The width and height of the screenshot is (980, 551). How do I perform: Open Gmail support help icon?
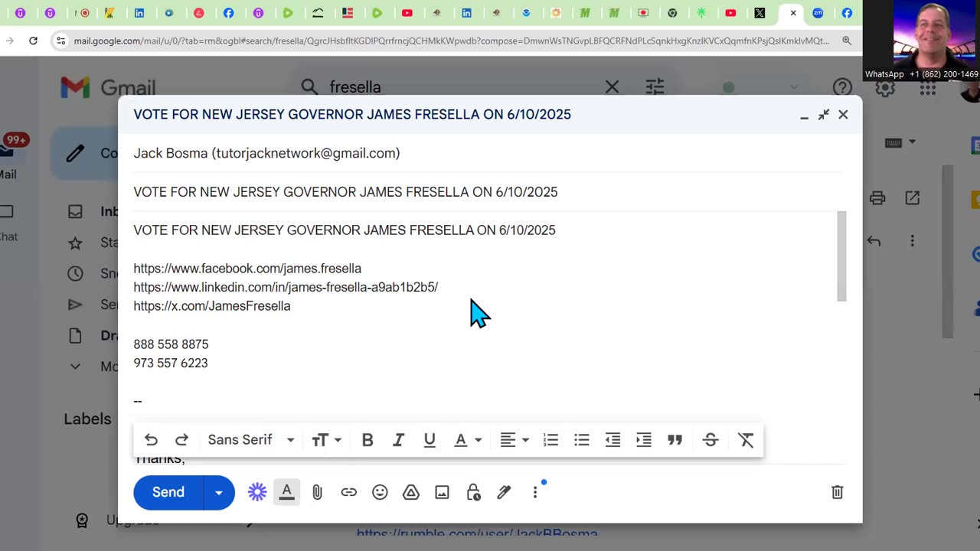click(x=842, y=88)
